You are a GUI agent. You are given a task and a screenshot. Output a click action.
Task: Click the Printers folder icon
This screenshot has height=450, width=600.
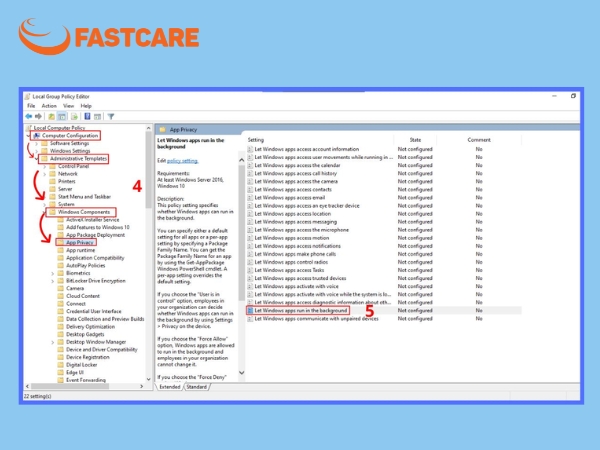pos(52,181)
